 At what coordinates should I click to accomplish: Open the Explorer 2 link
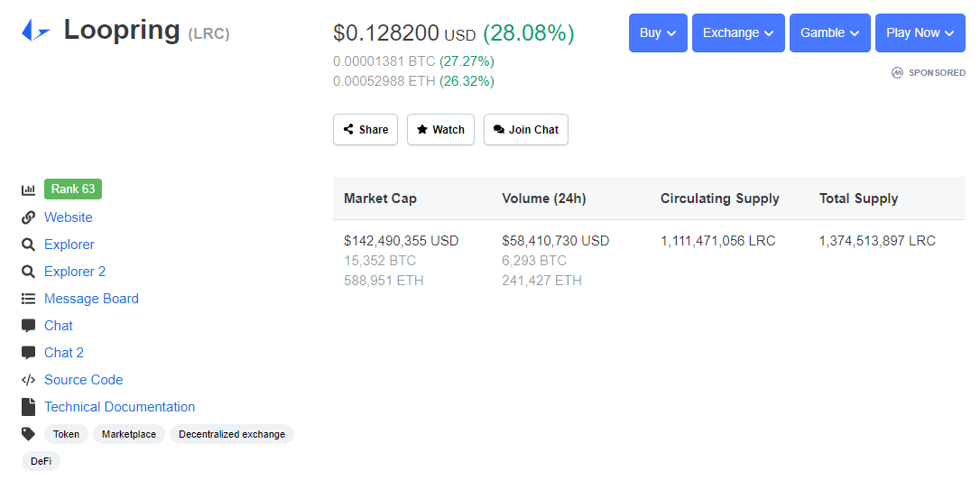75,272
